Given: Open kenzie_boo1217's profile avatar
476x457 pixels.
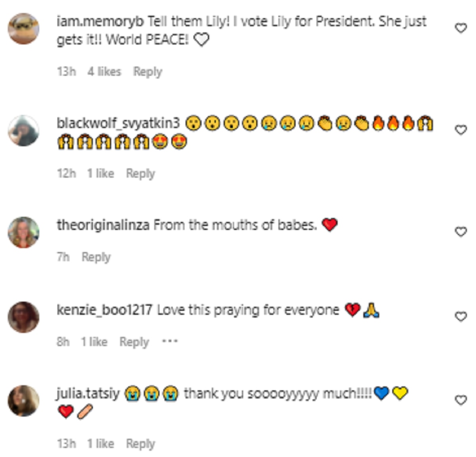Looking at the screenshot, I should pos(24,317).
